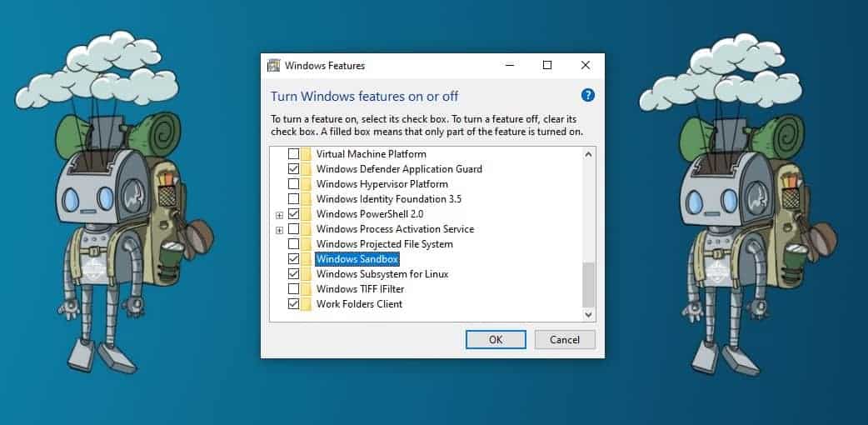Viewport: 868px width, 425px height.
Task: Select the Windows TIFF IFilter label
Action: 360,288
